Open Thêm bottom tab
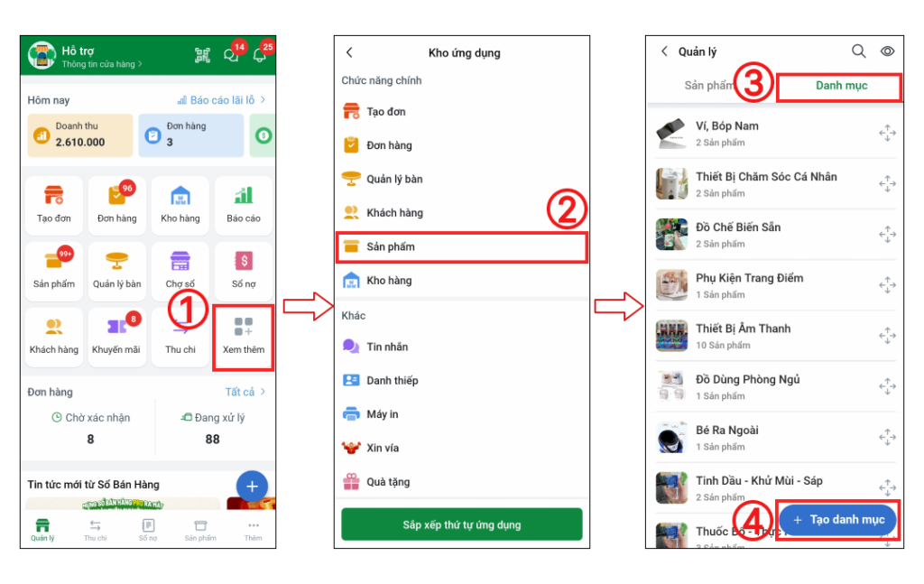The width and height of the screenshot is (924, 584). pyautogui.click(x=254, y=530)
